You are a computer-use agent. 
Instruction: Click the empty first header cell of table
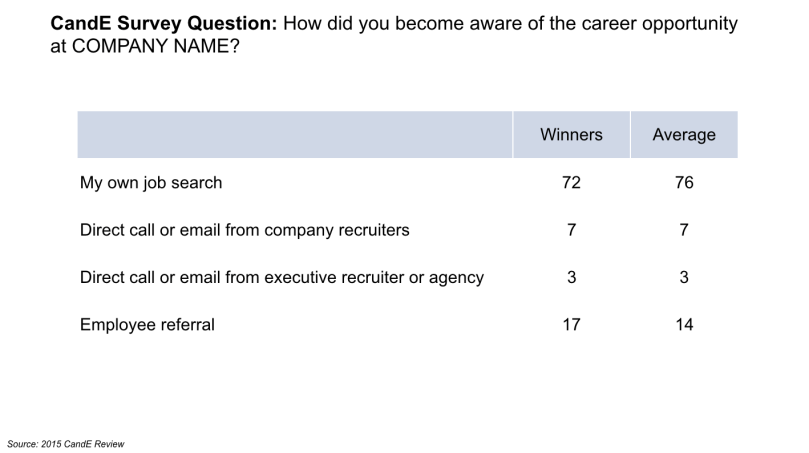click(x=295, y=135)
